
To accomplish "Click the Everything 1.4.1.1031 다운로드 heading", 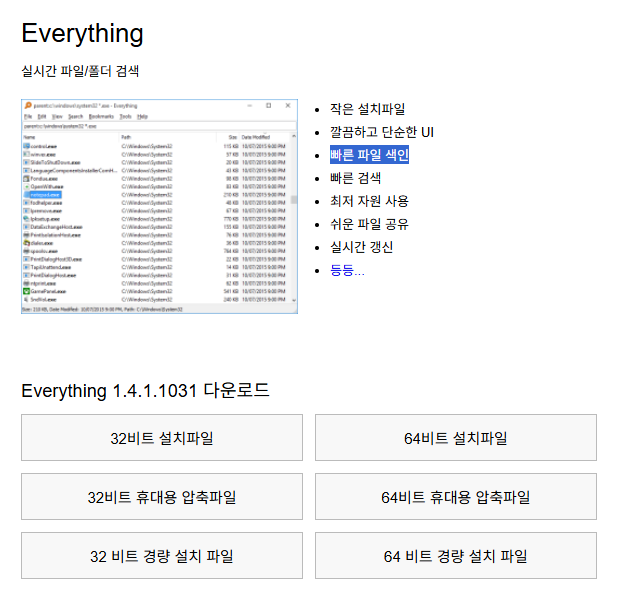I will pos(145,390).
